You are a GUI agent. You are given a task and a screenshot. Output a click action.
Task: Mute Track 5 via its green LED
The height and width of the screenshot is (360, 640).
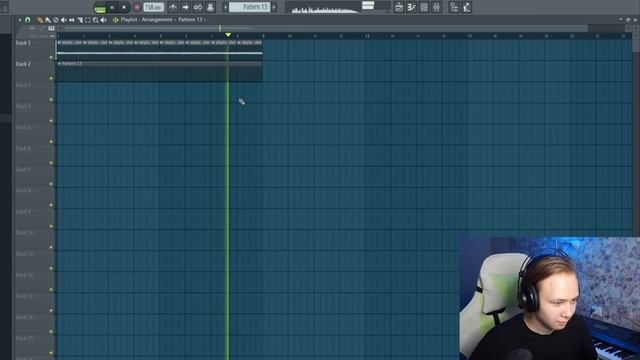click(51, 142)
